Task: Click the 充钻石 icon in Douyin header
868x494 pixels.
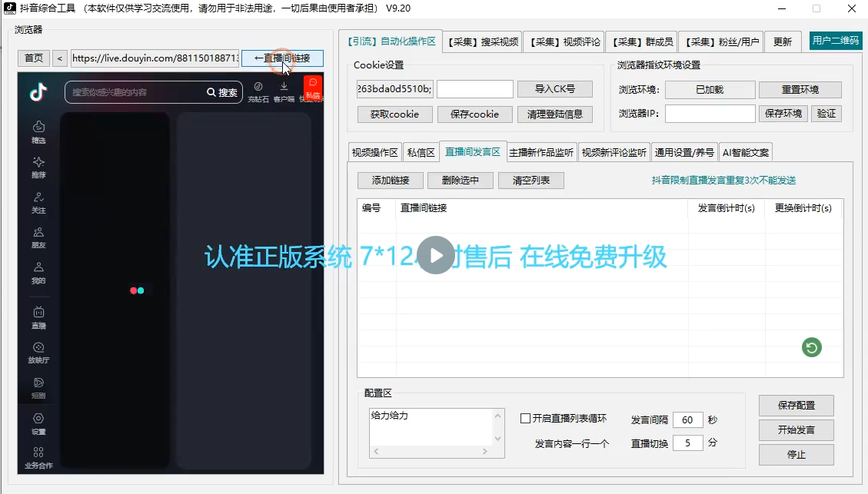Action: tap(258, 92)
